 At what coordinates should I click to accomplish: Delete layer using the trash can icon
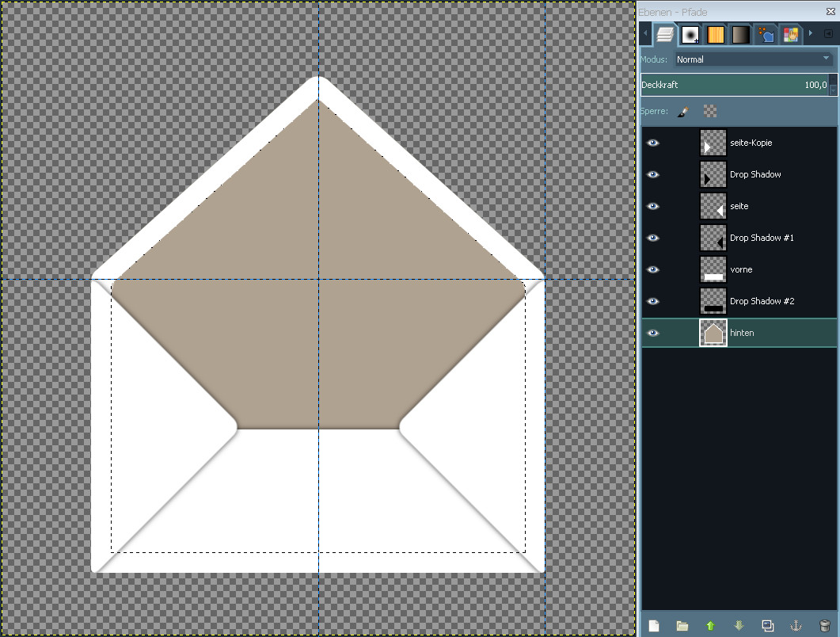[x=824, y=625]
